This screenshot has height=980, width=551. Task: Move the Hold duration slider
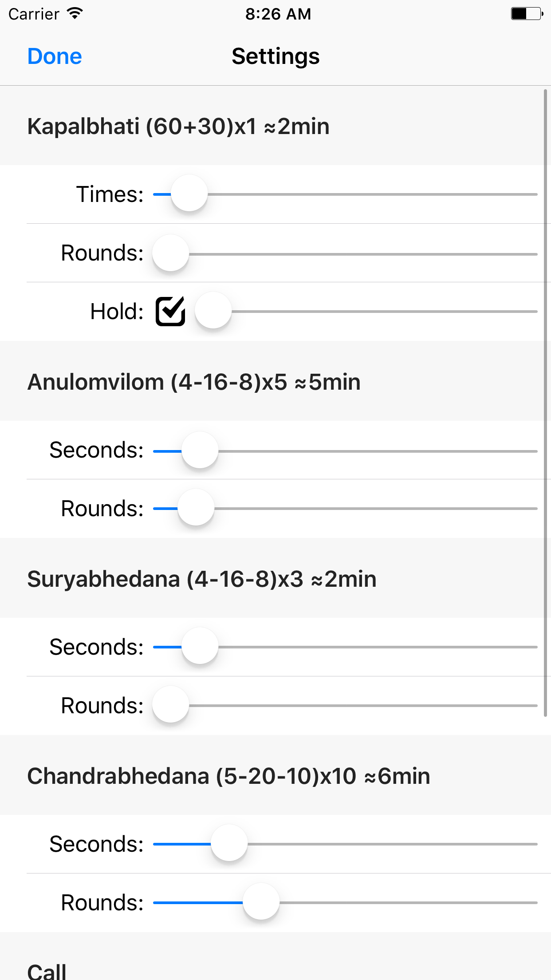pyautogui.click(x=213, y=312)
